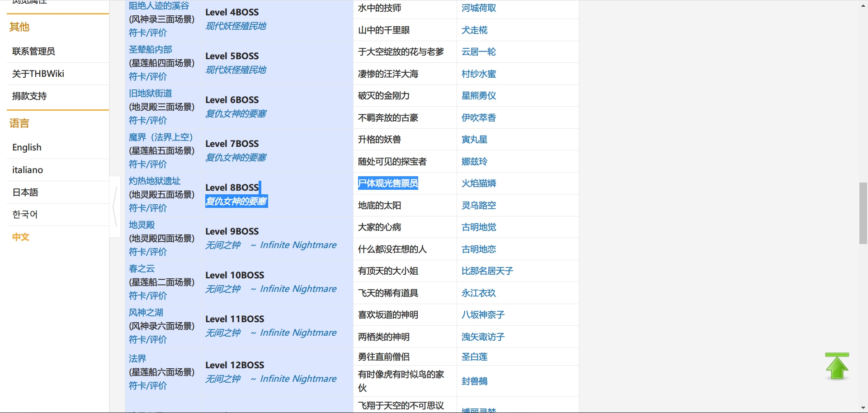This screenshot has height=413, width=868.
Task: Open 捐款支持 sidebar link
Action: pos(29,96)
